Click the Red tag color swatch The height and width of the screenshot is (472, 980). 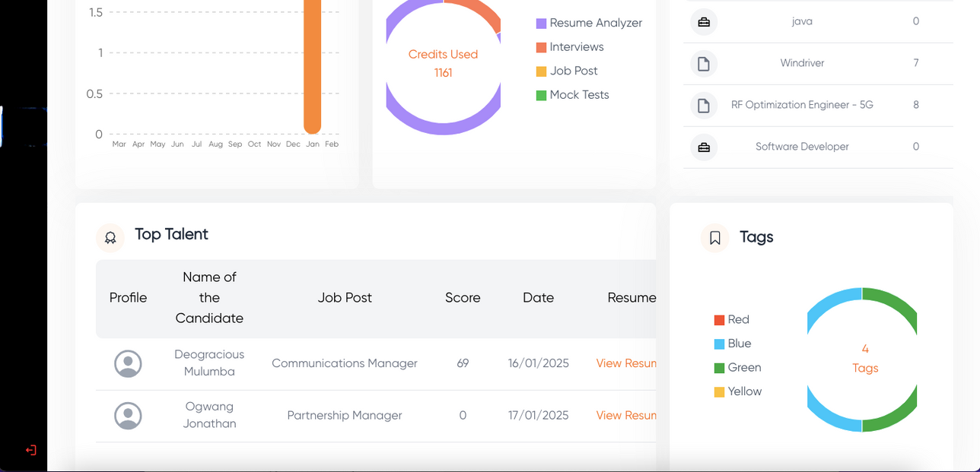(719, 320)
